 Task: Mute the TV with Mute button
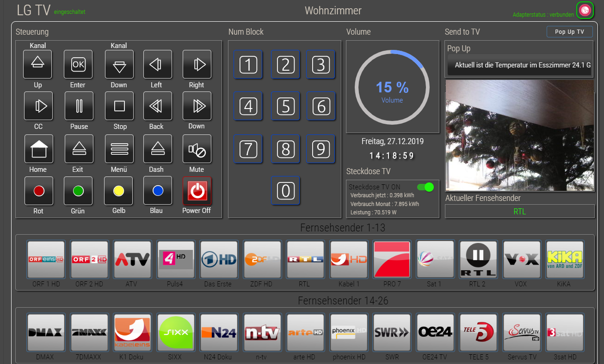pyautogui.click(x=197, y=150)
